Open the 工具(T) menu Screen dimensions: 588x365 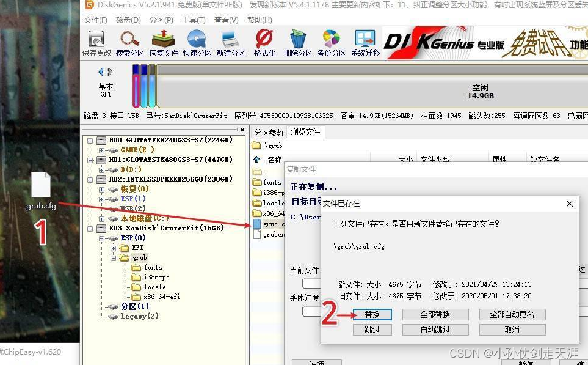(x=194, y=20)
